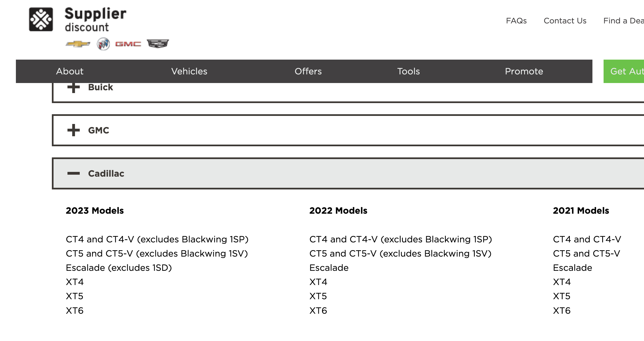Click the Supplier Discount square logo icon
Viewport: 644px width, 341px height.
[x=41, y=20]
